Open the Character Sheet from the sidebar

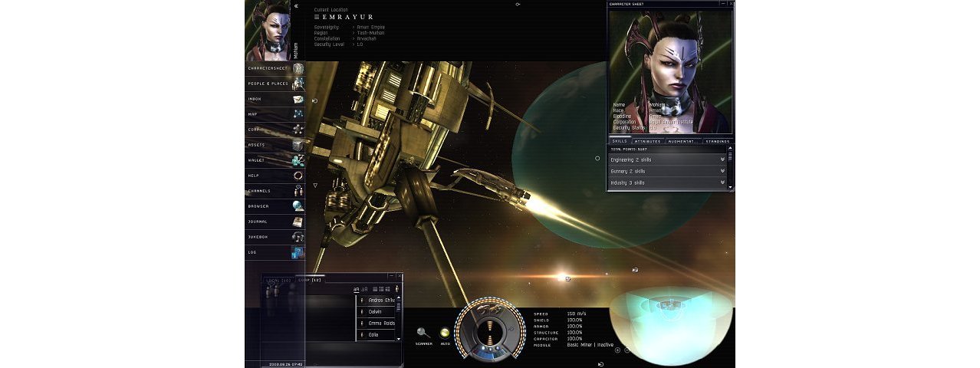pyautogui.click(x=275, y=68)
